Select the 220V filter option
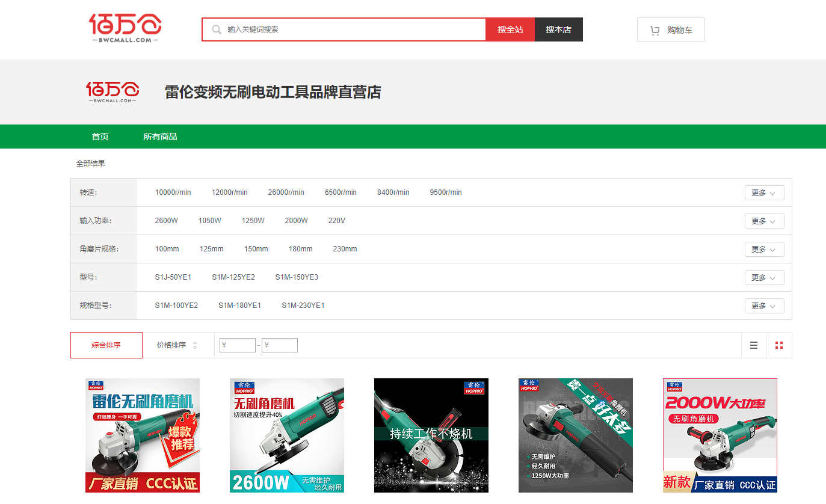The width and height of the screenshot is (826, 504). click(x=337, y=221)
